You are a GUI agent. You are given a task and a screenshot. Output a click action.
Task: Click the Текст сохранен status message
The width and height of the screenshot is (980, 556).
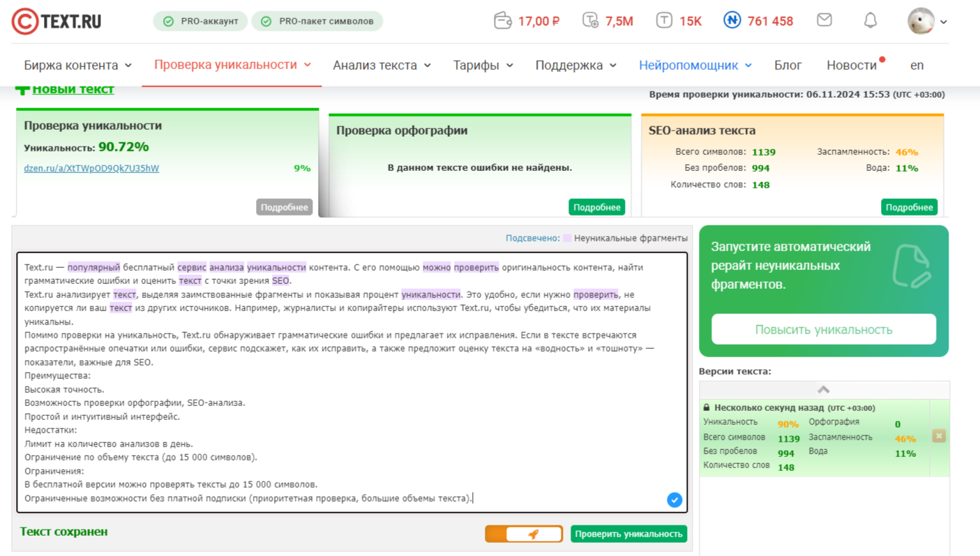(x=64, y=532)
